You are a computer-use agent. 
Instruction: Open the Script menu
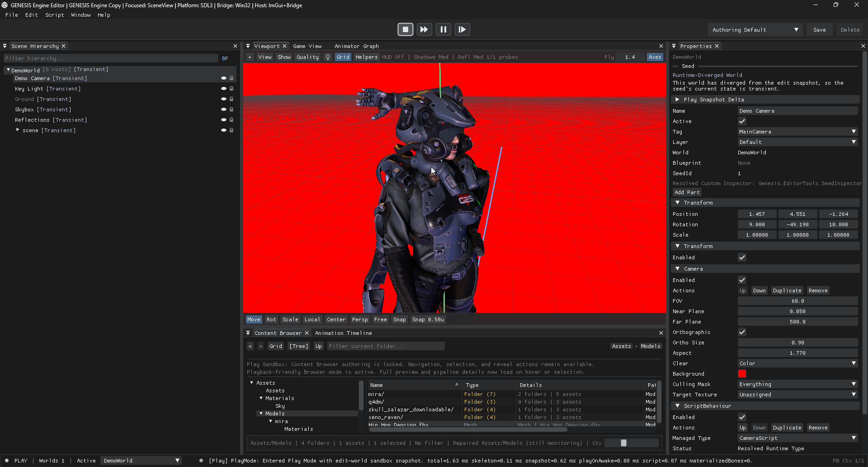(x=54, y=15)
